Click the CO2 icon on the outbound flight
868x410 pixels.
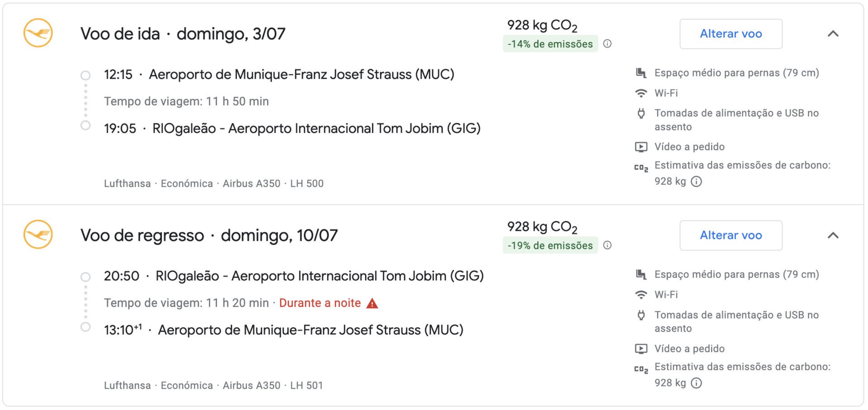(641, 168)
